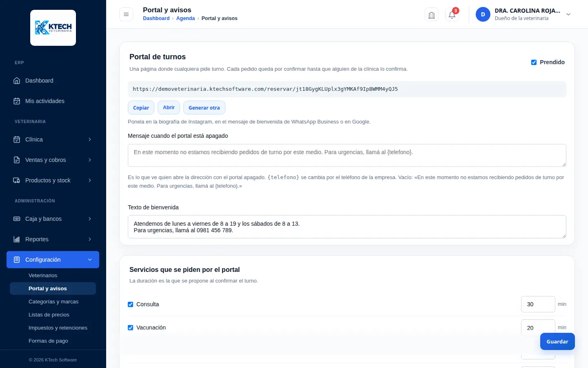
Task: Collapse the Configuración section chevron
Action: 90,260
